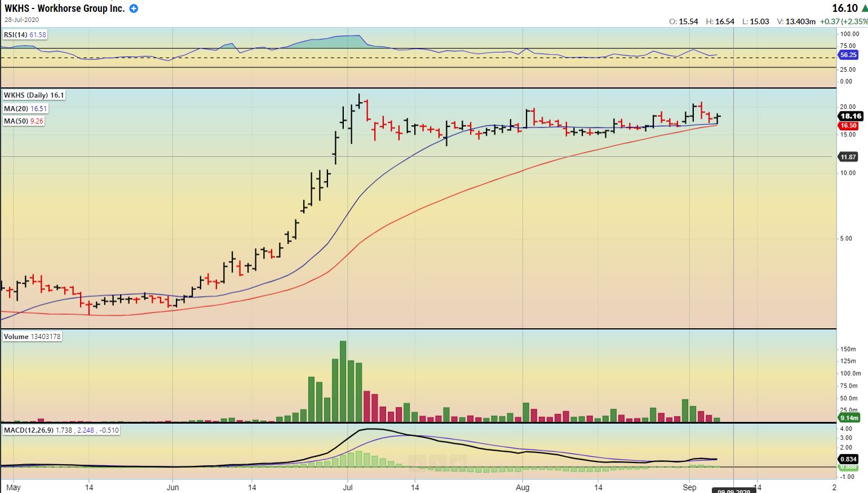Click the black 18.16 price tag
This screenshot has width=868, height=493.
coord(851,116)
